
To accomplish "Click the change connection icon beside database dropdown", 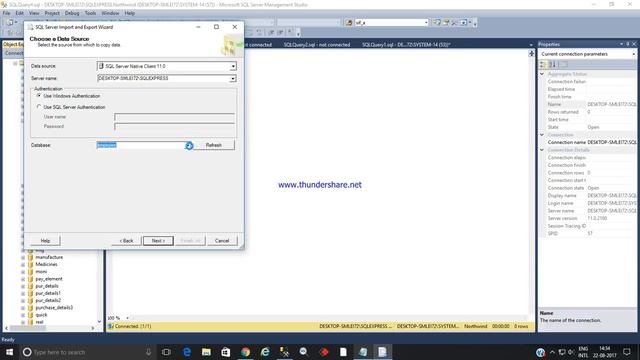I will pyautogui.click(x=349, y=22).
